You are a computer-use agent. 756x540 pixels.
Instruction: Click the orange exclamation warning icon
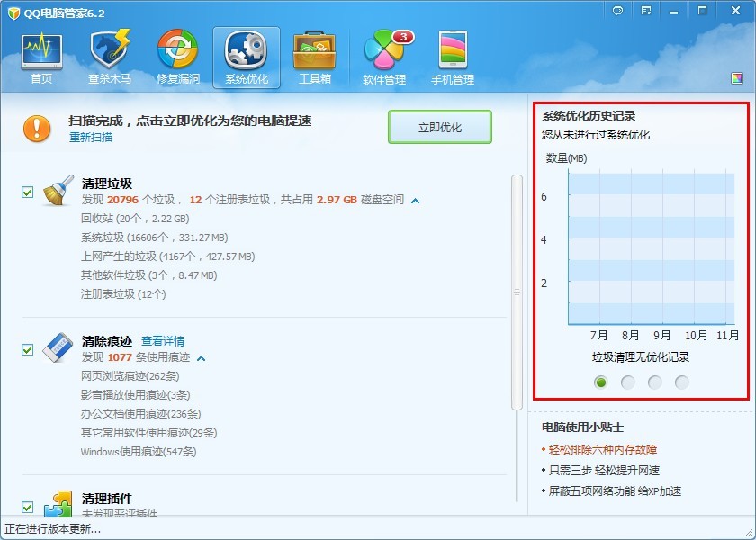pyautogui.click(x=37, y=129)
